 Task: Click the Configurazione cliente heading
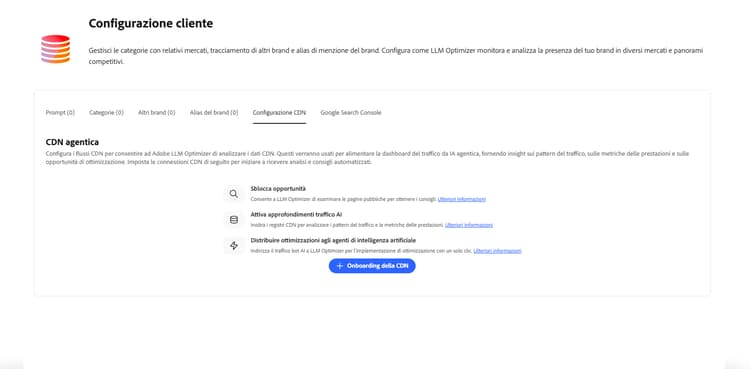pyautogui.click(x=151, y=23)
